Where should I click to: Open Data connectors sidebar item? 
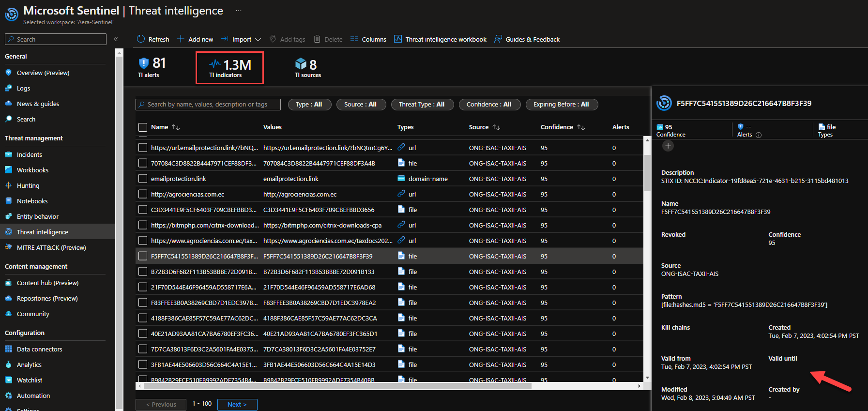[39, 349]
